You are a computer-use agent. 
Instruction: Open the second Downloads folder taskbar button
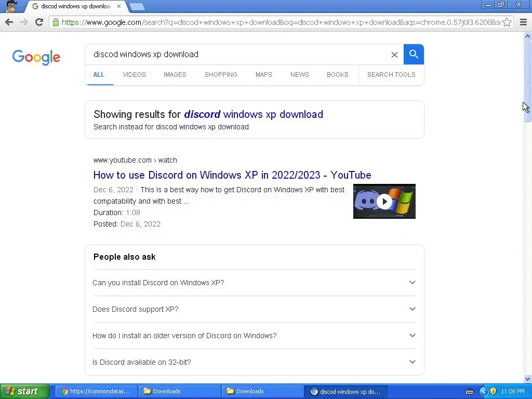tap(262, 391)
